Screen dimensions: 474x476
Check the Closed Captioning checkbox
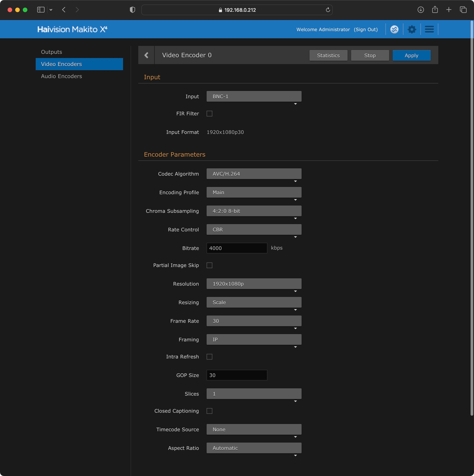[209, 411]
